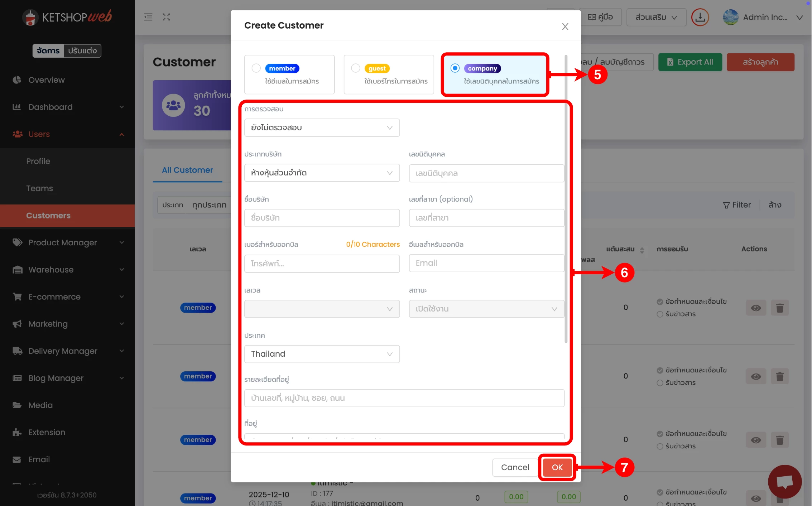This screenshot has width=812, height=506.
Task: Click eye icon for first customer row
Action: pos(756,308)
